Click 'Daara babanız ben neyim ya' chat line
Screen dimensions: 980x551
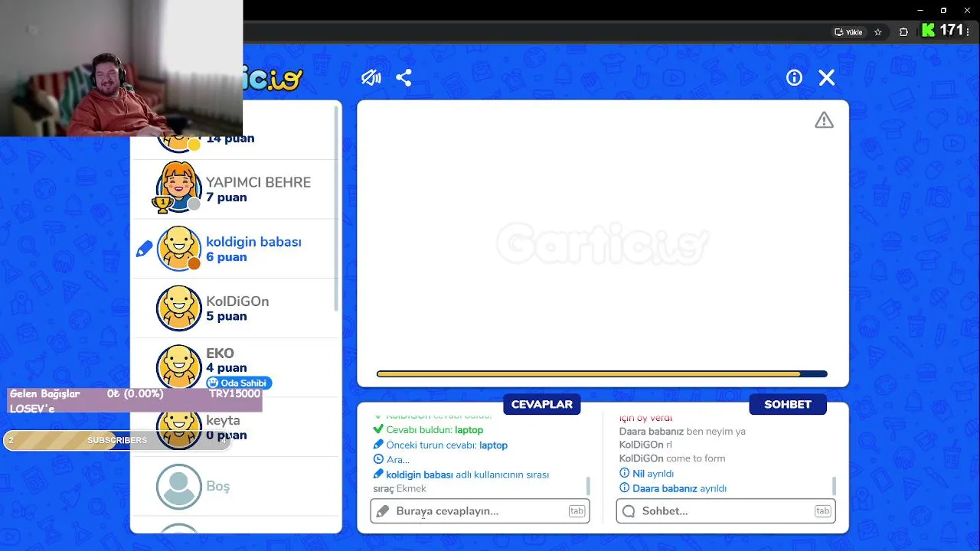click(682, 431)
